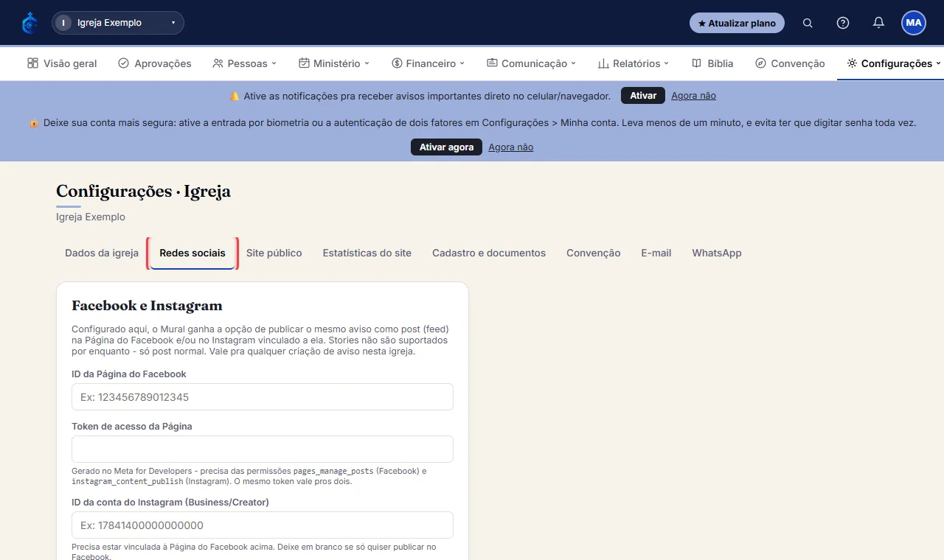This screenshot has height=560, width=944.
Task: Expand the Relatórios menu
Action: [634, 63]
